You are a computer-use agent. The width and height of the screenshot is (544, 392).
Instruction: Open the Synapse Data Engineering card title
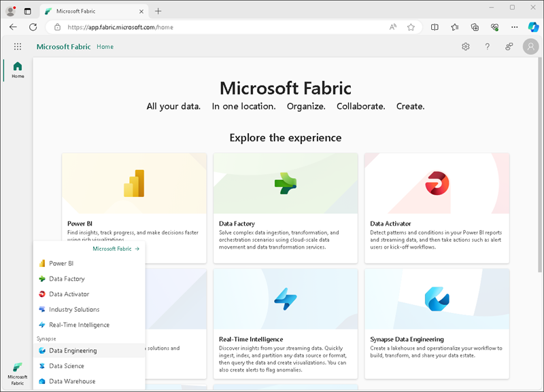(407, 339)
